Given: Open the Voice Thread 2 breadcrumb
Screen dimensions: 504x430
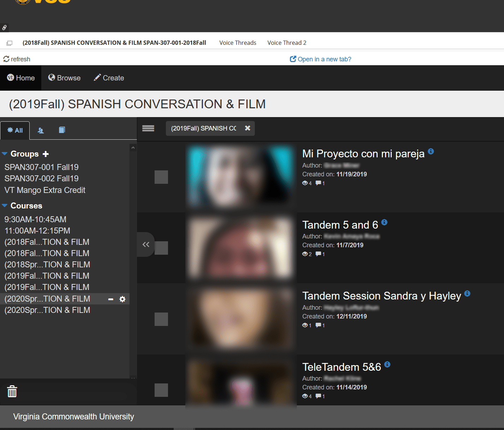Looking at the screenshot, I should coord(287,43).
